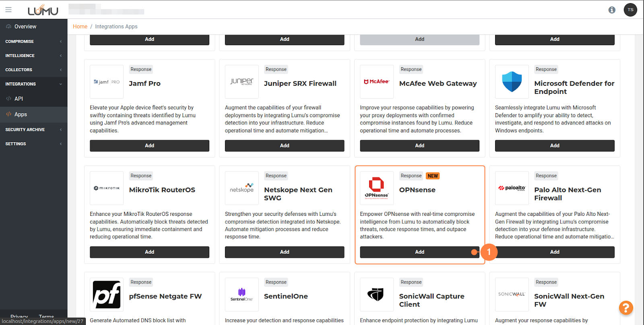Click the Lumu logo in header
The image size is (644, 325).
pyautogui.click(x=43, y=10)
